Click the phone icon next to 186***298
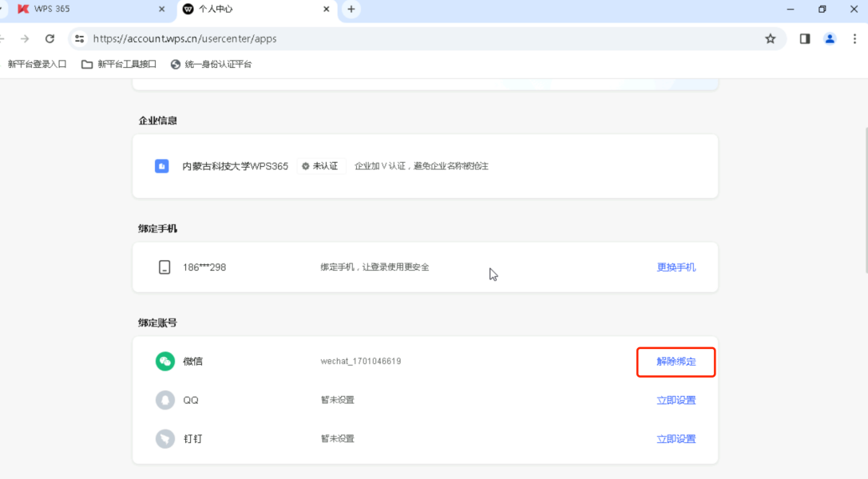 (x=165, y=267)
